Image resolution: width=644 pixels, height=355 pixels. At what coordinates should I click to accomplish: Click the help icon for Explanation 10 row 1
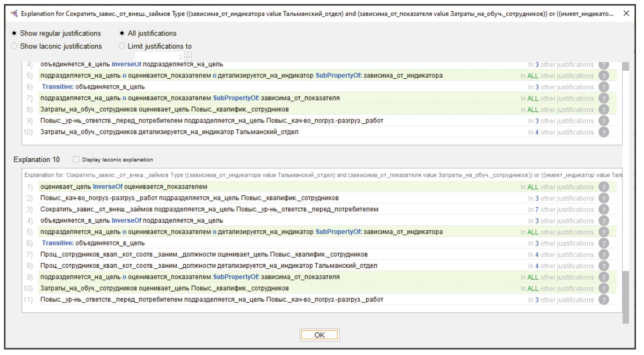[603, 187]
